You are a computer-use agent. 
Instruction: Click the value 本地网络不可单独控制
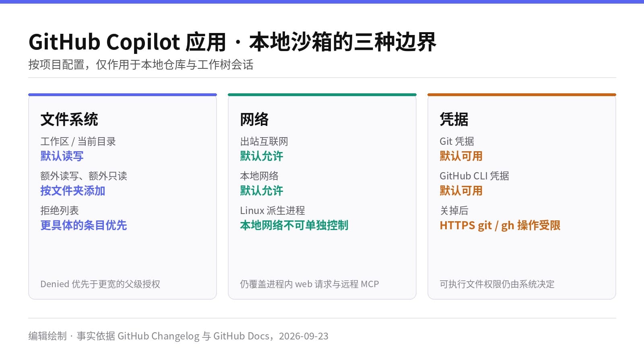pos(294,225)
